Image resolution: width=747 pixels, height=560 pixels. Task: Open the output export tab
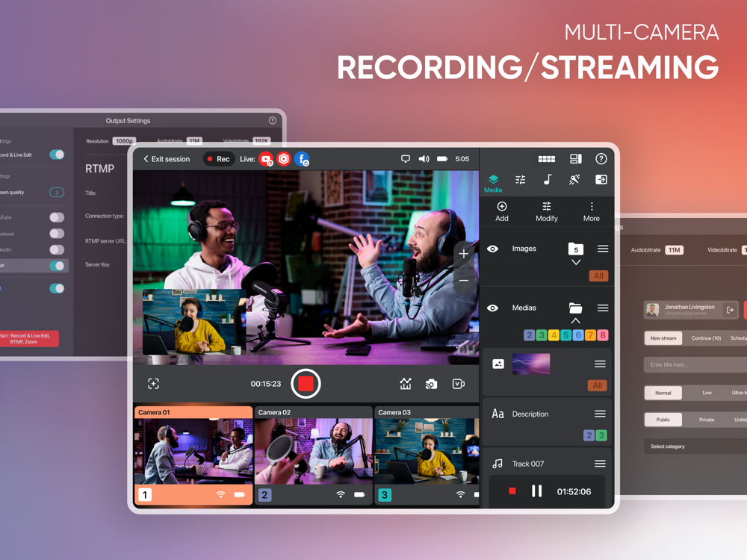click(x=601, y=179)
